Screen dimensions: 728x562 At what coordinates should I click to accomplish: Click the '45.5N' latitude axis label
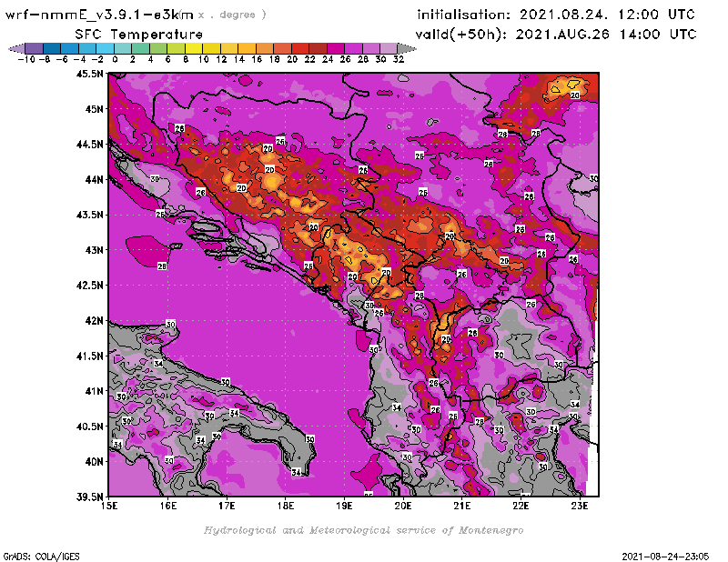89,74
